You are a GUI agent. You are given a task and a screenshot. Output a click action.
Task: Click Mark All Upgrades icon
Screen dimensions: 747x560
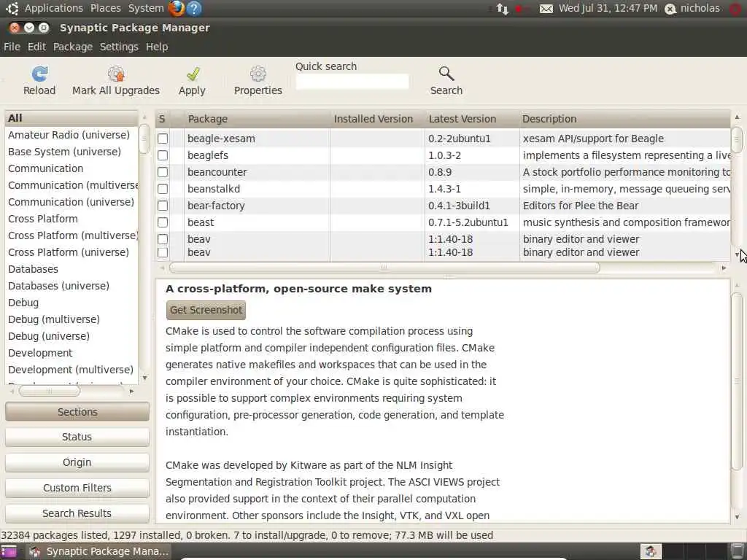(x=116, y=74)
